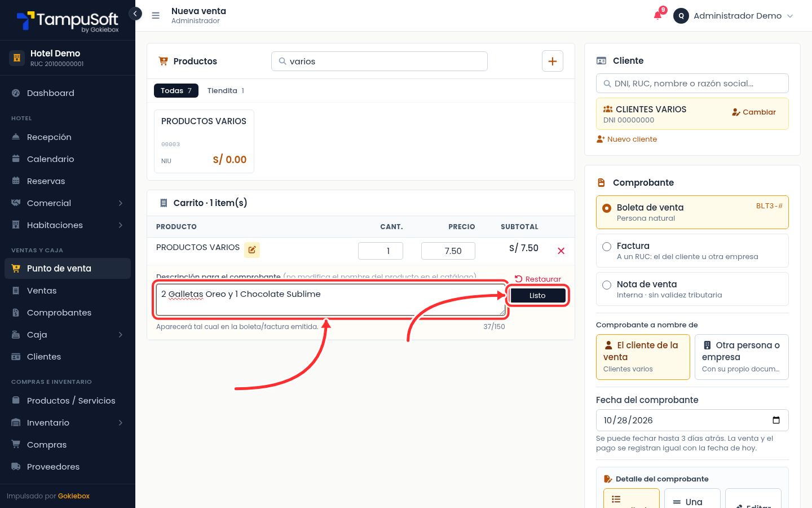This screenshot has height=508, width=812.
Task: Switch to the Todas tab
Action: [176, 90]
